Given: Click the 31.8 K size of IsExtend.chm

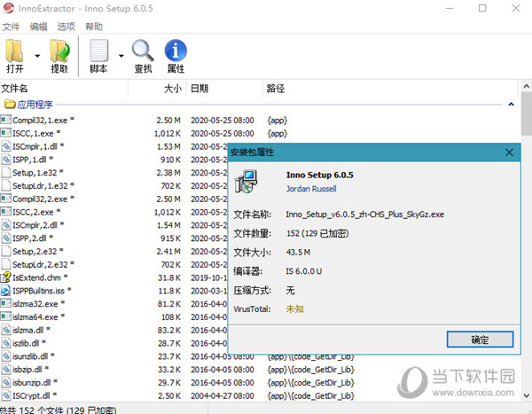Looking at the screenshot, I should (x=169, y=277).
